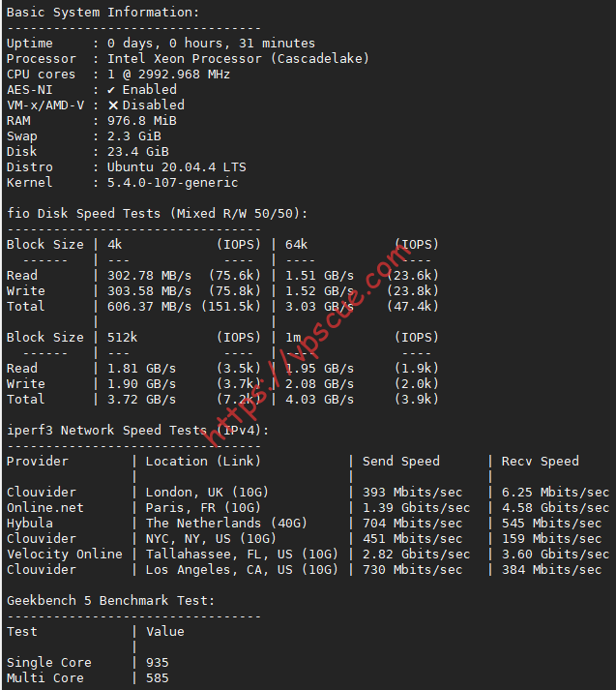Viewport: 616px width, 690px height.
Task: Click the 1m write speed 2.08 GB/s
Action: click(320, 384)
